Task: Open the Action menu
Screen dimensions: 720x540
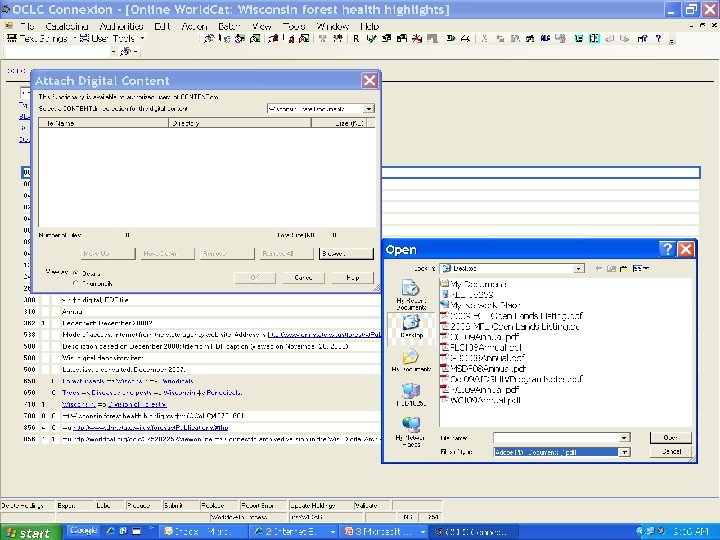Action: 194,26
